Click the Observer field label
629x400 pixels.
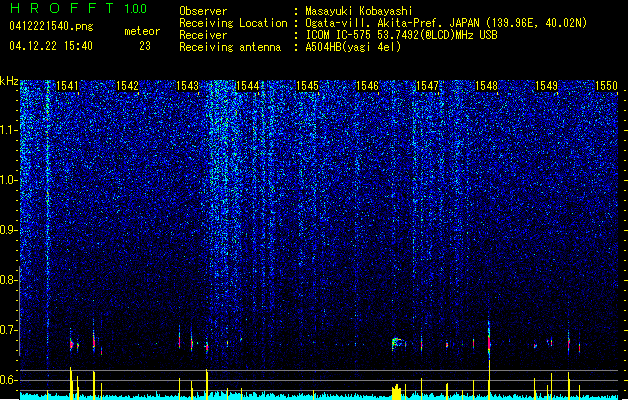pyautogui.click(x=203, y=11)
